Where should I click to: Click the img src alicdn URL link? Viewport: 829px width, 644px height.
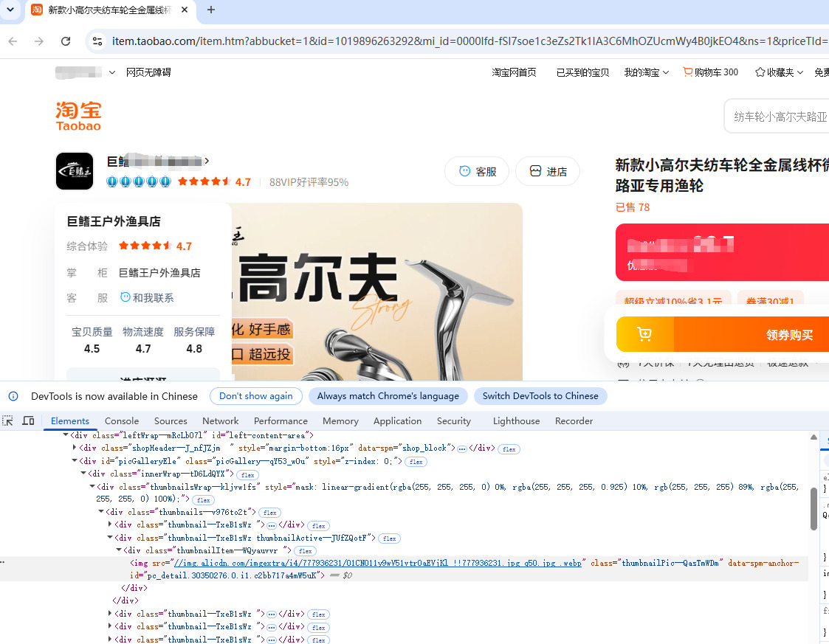(377, 563)
